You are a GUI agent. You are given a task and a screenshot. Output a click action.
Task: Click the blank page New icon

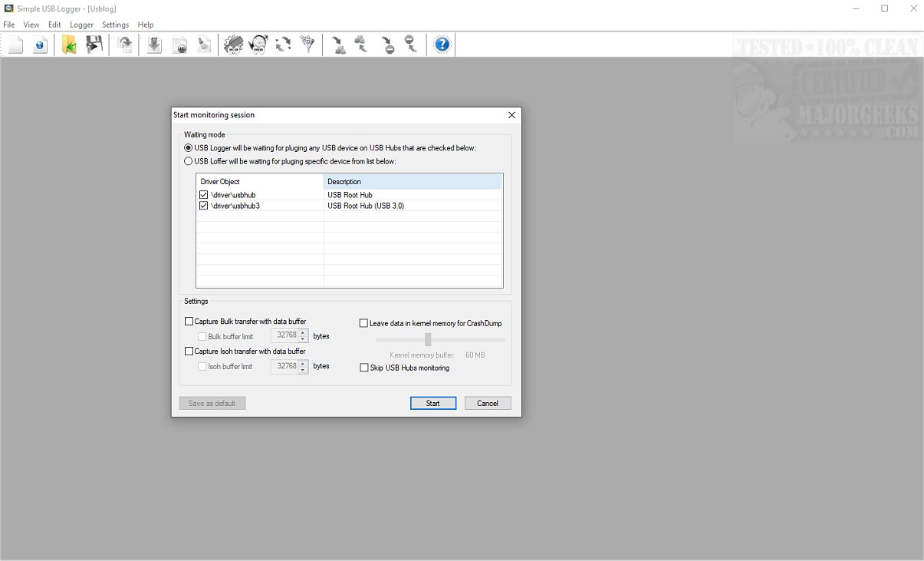[x=16, y=45]
